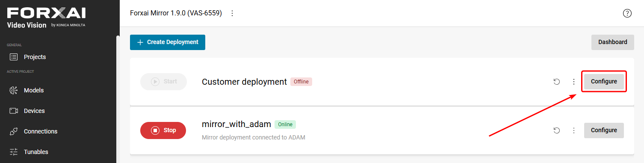Click the restart icon for Customer deployment

(557, 82)
